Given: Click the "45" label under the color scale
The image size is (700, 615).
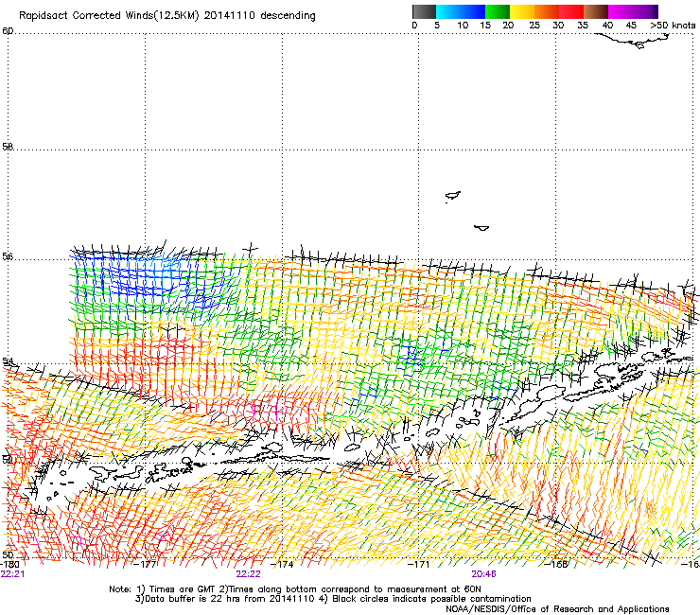Looking at the screenshot, I should pos(631,26).
